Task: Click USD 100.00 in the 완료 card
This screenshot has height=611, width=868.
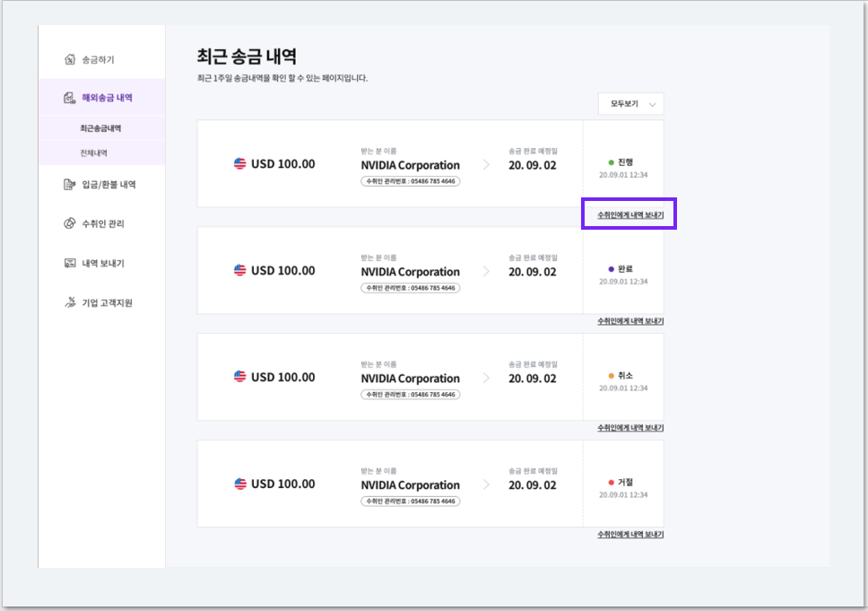Action: pyautogui.click(x=282, y=270)
